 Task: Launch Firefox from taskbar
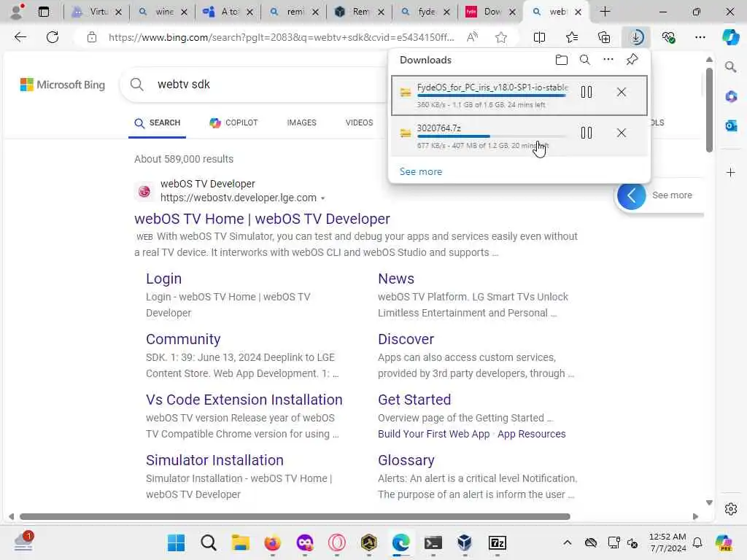[273, 542]
